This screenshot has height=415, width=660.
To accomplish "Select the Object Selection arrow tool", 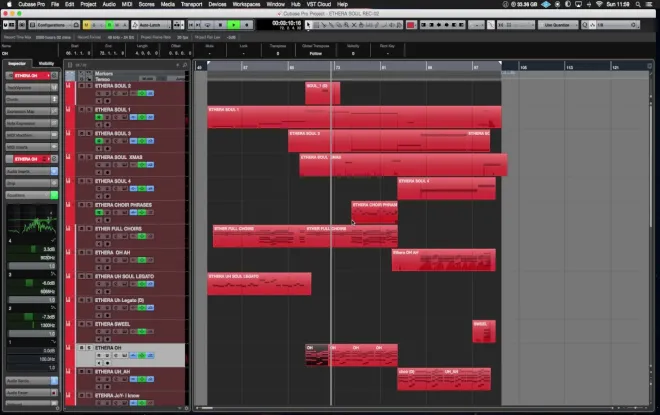I will tap(308, 25).
